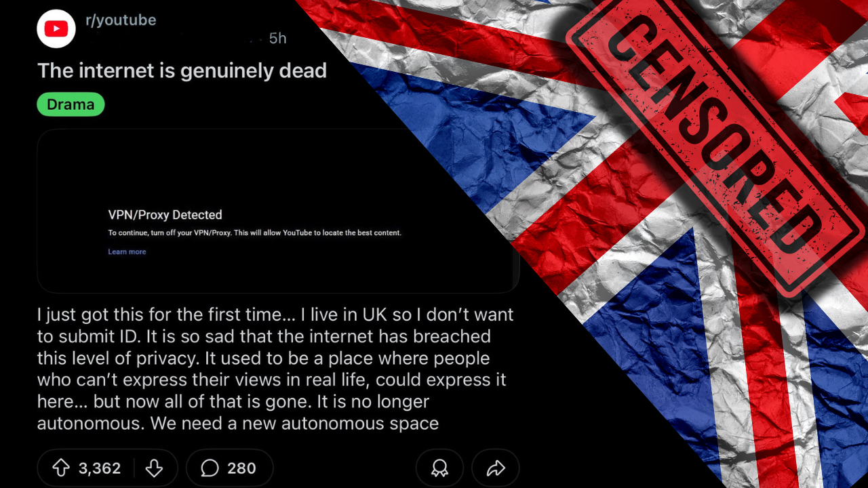
Task: Click the final line 'We need a new autonomous space'
Action: coord(294,424)
